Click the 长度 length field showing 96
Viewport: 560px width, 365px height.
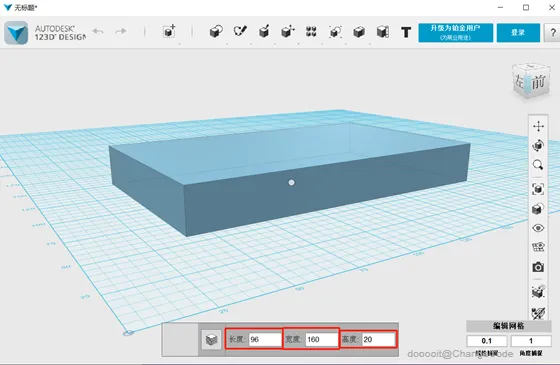pos(265,339)
